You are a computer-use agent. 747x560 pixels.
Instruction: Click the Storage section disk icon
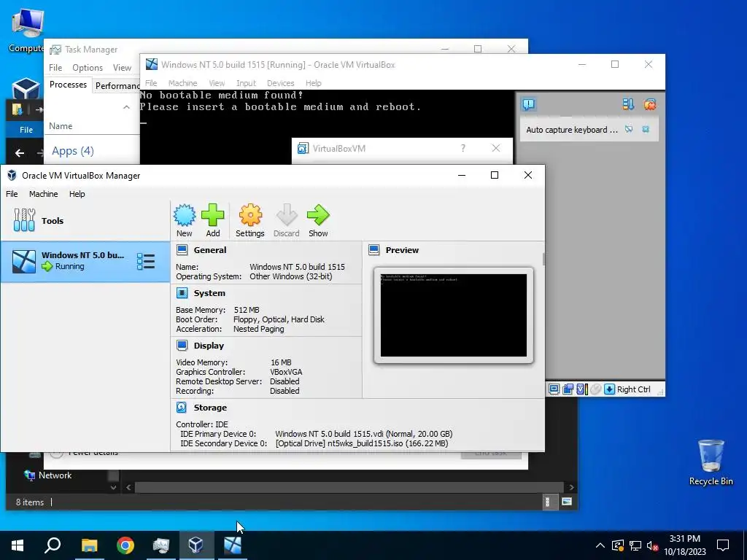(182, 407)
